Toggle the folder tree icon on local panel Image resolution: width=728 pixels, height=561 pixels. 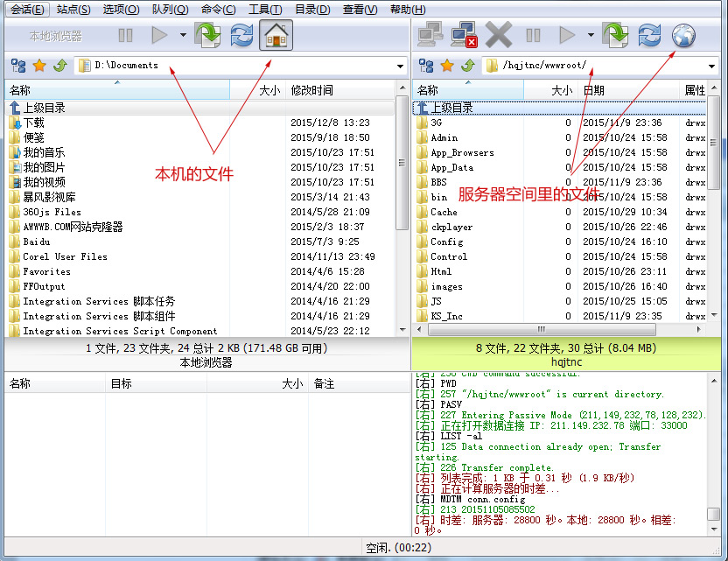point(18,65)
